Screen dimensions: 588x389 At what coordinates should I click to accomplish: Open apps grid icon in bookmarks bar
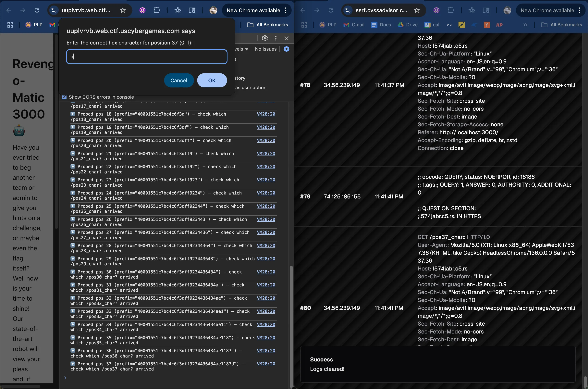tap(10, 25)
